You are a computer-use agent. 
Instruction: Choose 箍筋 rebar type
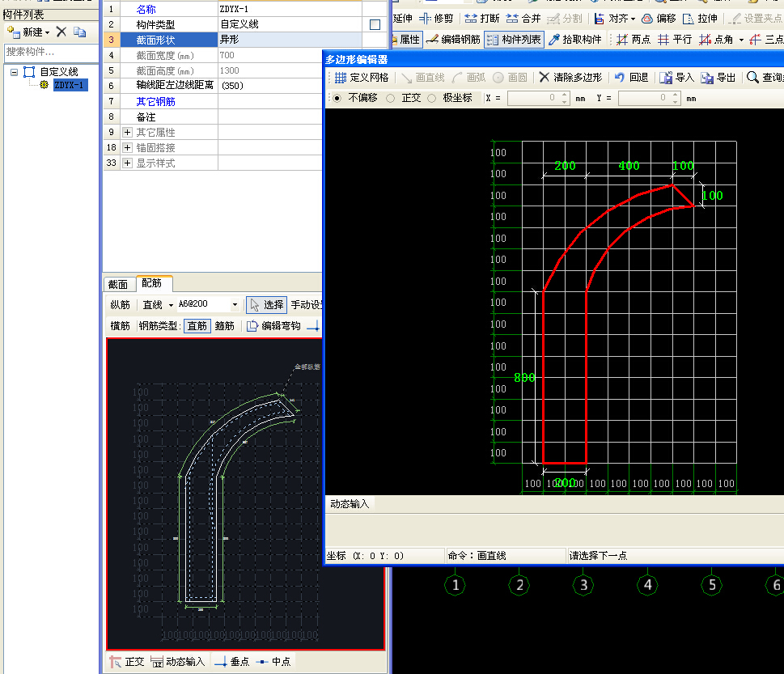coord(224,326)
